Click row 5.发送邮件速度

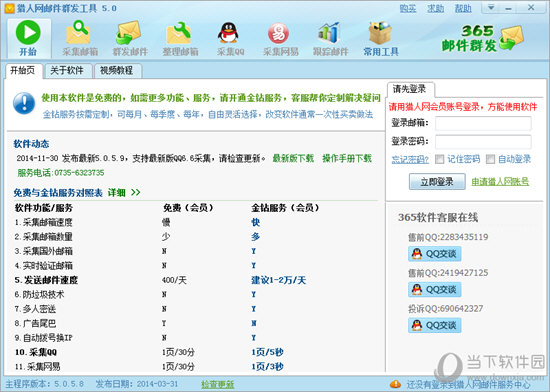[46, 280]
